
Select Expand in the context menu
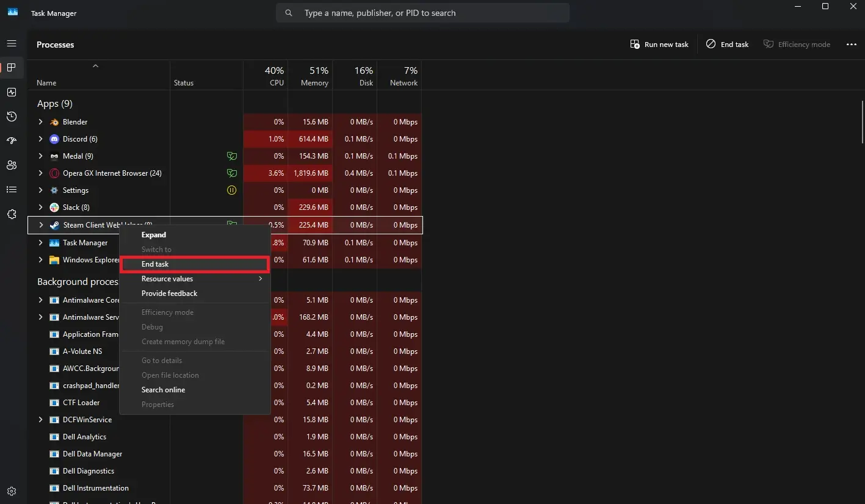click(154, 235)
